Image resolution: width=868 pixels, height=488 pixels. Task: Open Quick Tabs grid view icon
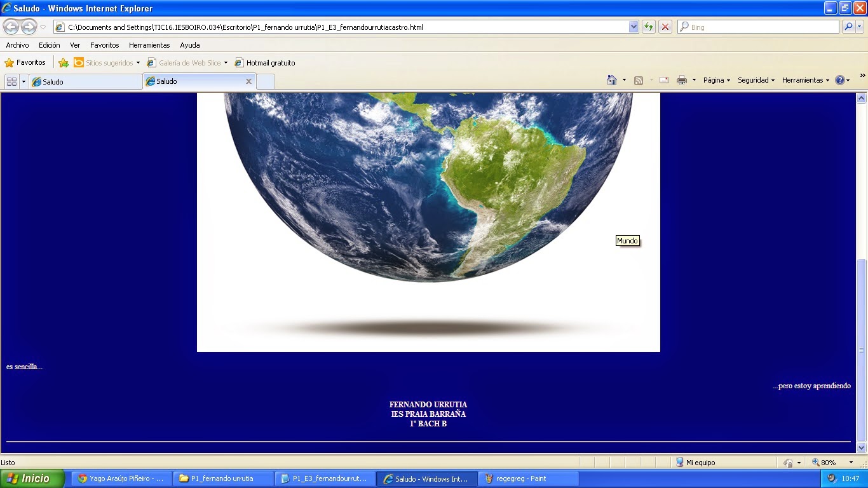click(11, 81)
